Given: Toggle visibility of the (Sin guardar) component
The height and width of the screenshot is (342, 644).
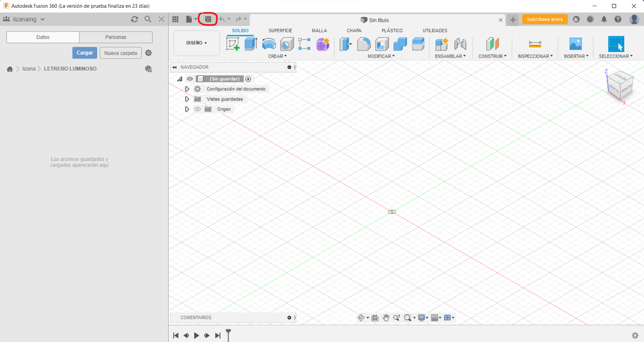Looking at the screenshot, I should tap(190, 79).
